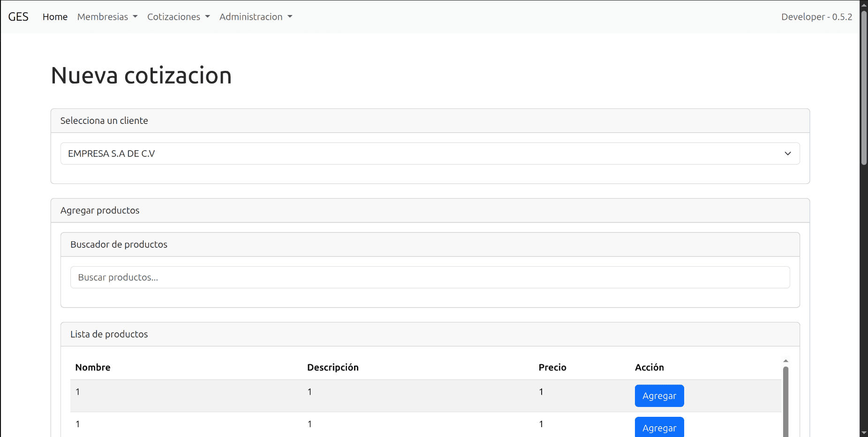The image size is (868, 437).
Task: Click the Lista de productos panel header
Action: pos(430,334)
